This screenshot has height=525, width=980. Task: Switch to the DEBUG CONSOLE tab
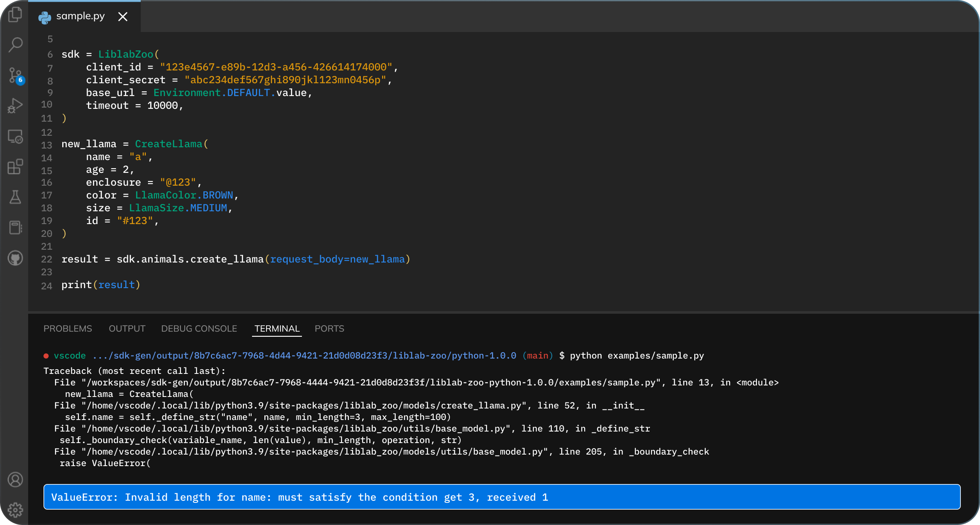[199, 328]
